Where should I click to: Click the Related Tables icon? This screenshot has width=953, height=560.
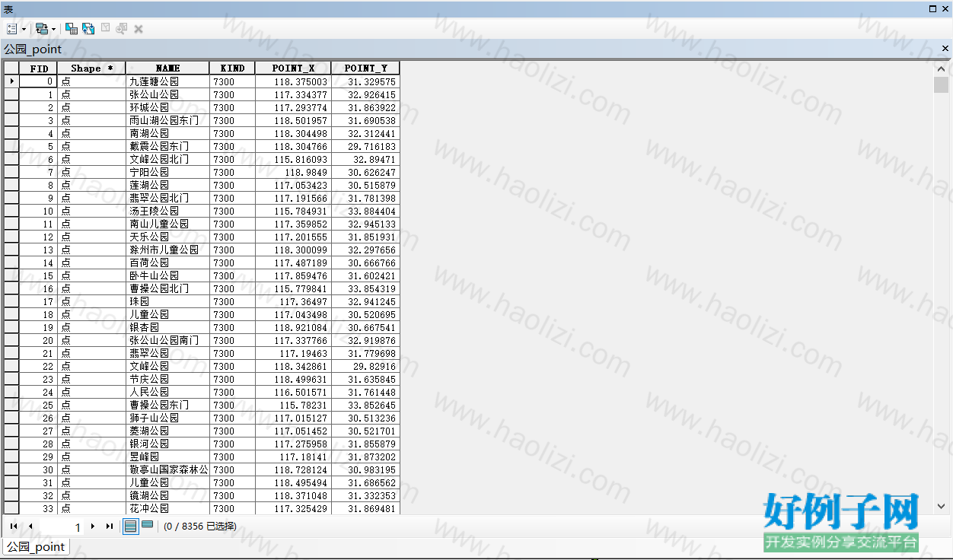(41, 29)
